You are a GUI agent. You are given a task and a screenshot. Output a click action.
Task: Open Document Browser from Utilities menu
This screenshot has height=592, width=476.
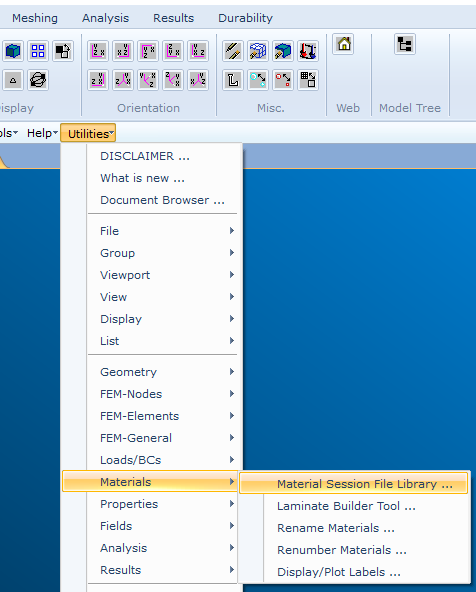click(162, 200)
